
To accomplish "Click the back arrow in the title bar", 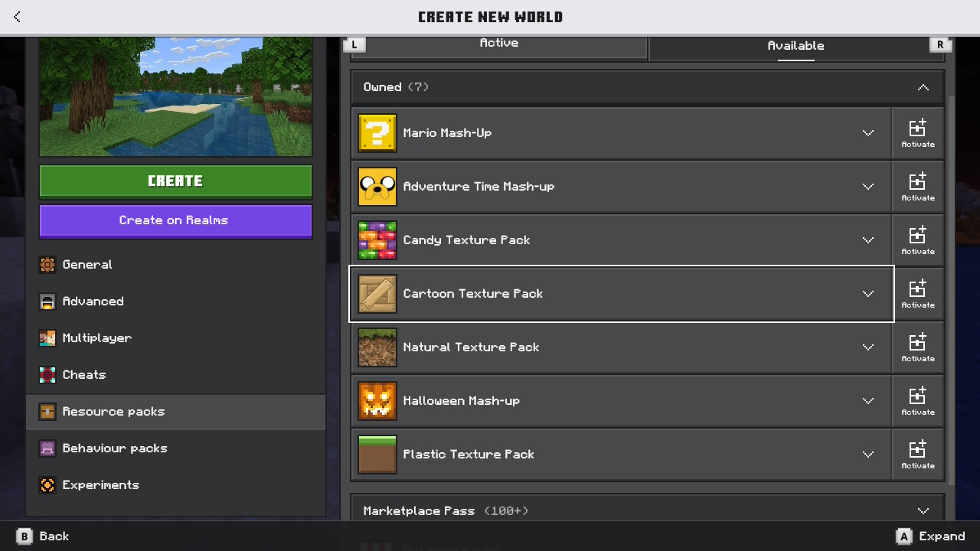I will tap(17, 17).
